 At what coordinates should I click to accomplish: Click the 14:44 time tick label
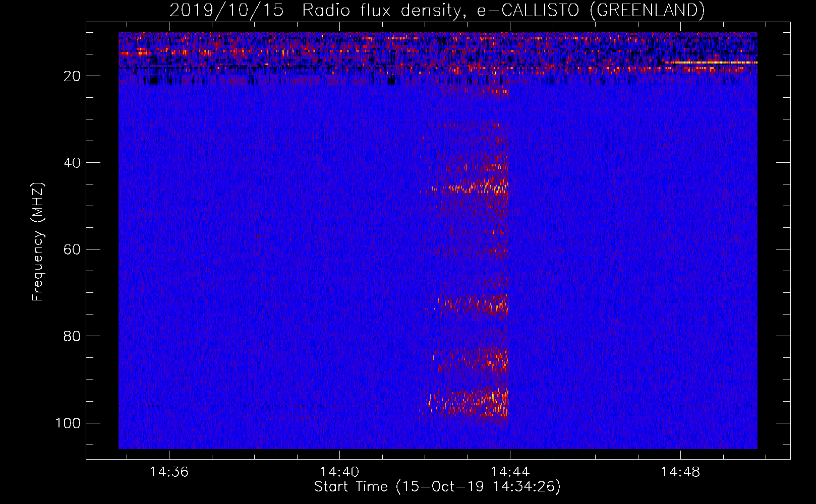510,472
